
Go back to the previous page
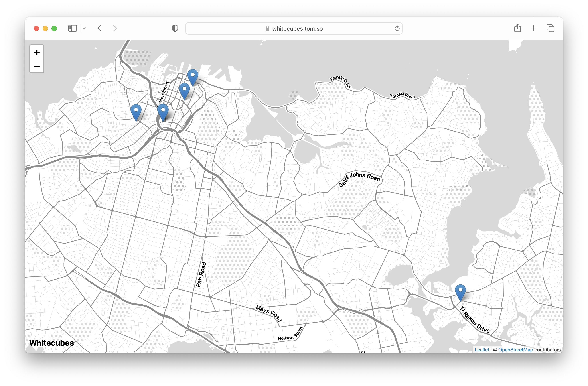tap(99, 28)
